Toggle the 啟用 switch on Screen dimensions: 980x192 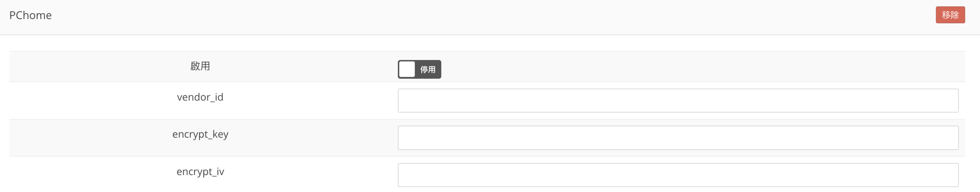point(419,69)
